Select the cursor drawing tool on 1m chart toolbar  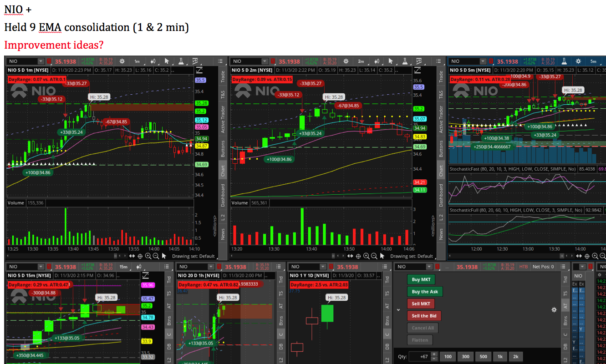coord(167,61)
